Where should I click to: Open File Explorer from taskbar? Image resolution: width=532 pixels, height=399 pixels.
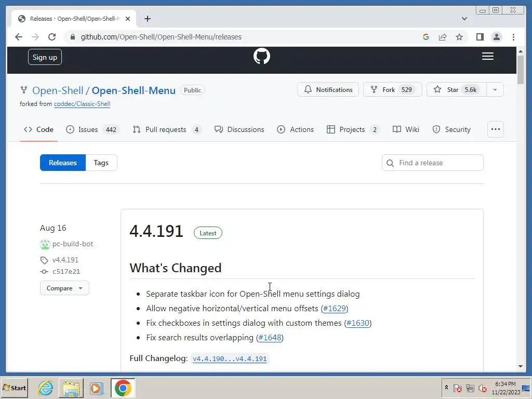tap(71, 388)
